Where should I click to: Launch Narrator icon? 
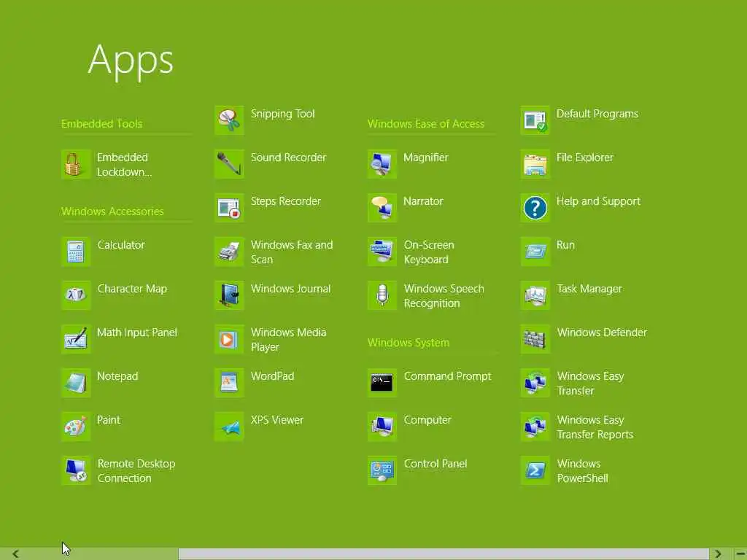coord(382,208)
